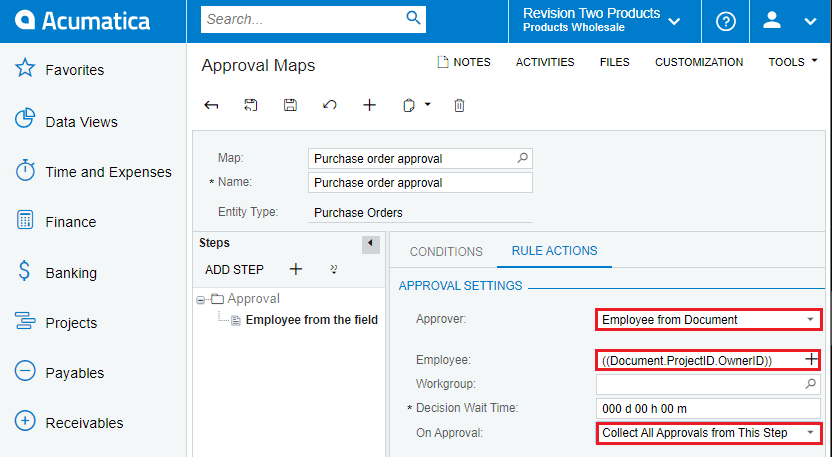Viewport: 832px width, 457px height.
Task: Click Revision Two Products company name
Action: (x=592, y=13)
